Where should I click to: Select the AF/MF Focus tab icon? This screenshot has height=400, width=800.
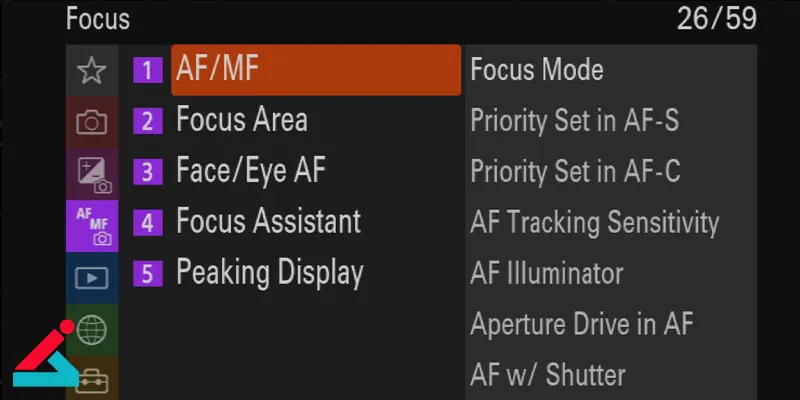(x=92, y=224)
